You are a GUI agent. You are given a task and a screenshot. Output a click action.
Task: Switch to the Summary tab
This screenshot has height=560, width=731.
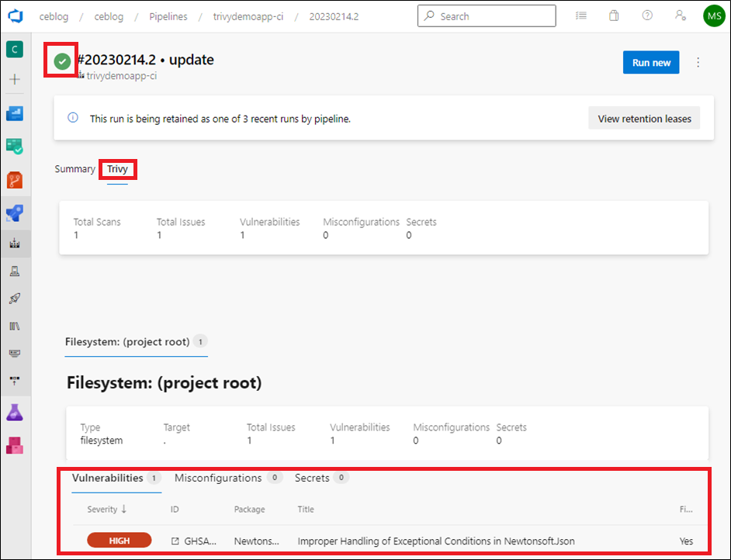[x=74, y=169]
